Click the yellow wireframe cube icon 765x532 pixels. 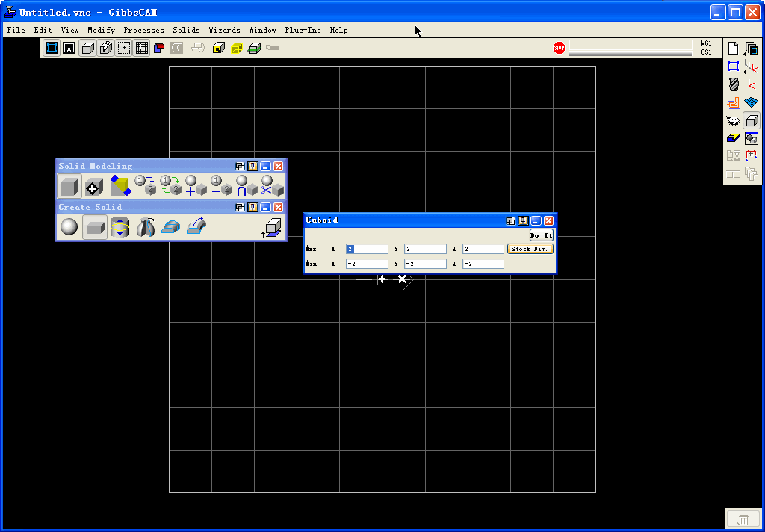237,49
